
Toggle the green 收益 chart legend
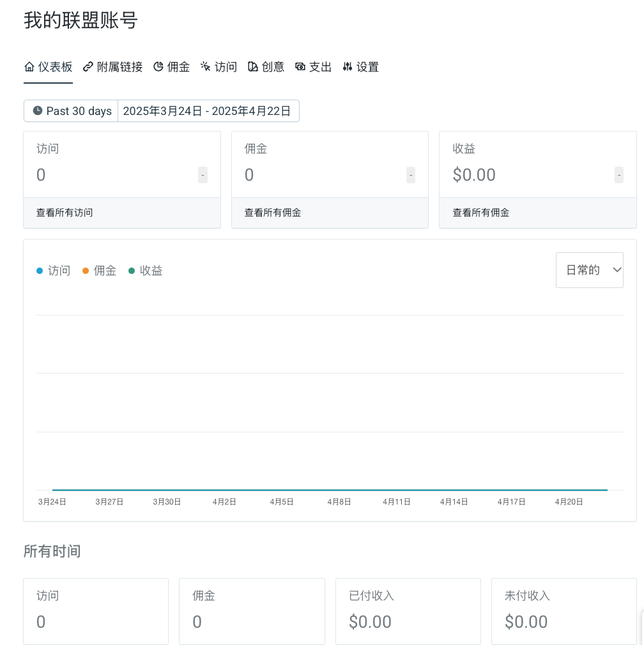coord(146,271)
